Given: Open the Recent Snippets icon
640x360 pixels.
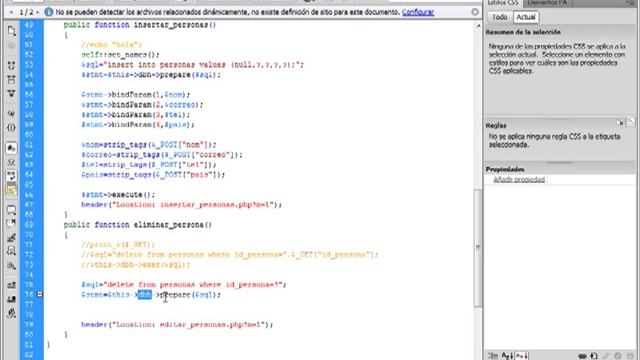Looking at the screenshot, I should tap(11, 251).
